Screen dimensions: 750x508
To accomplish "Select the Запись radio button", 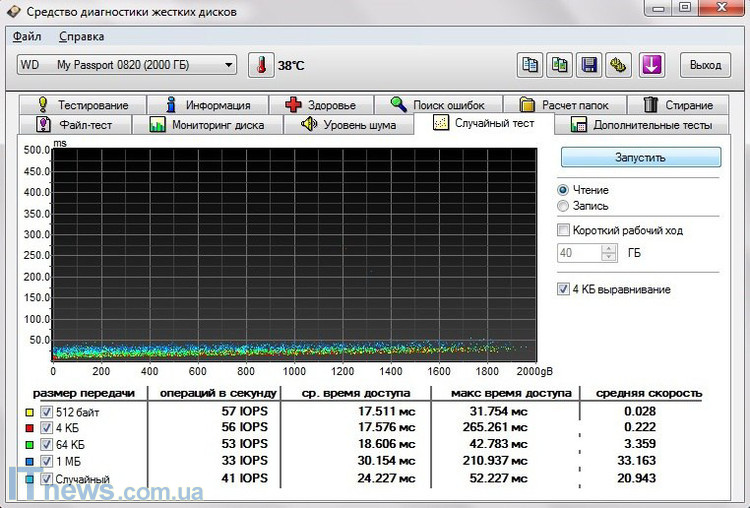I will pos(564,206).
